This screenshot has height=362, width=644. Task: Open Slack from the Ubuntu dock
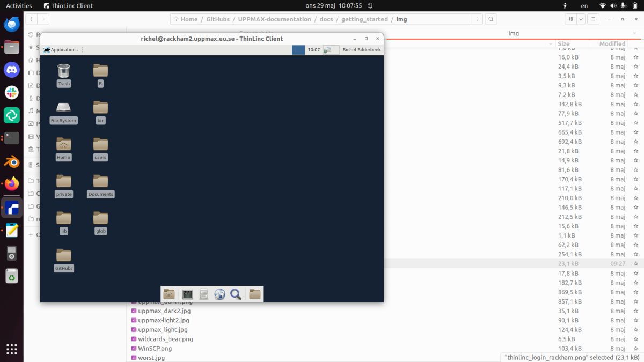tap(12, 92)
